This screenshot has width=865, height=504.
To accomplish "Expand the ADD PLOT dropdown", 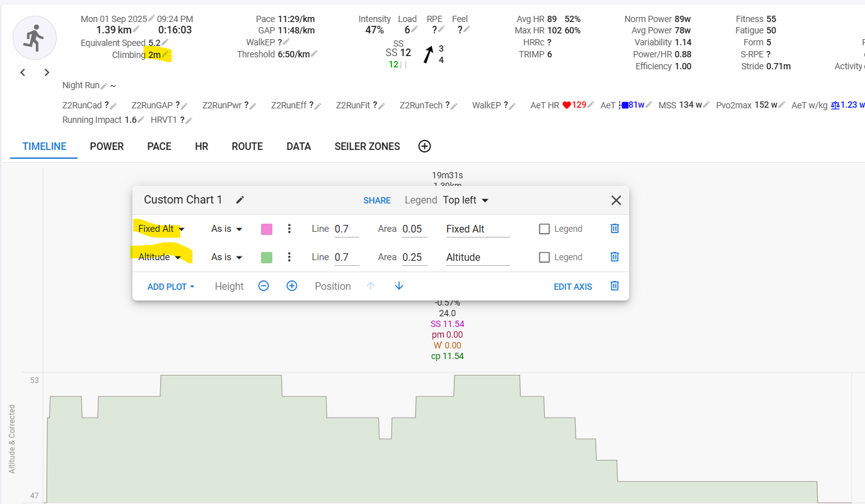I will pos(171,287).
